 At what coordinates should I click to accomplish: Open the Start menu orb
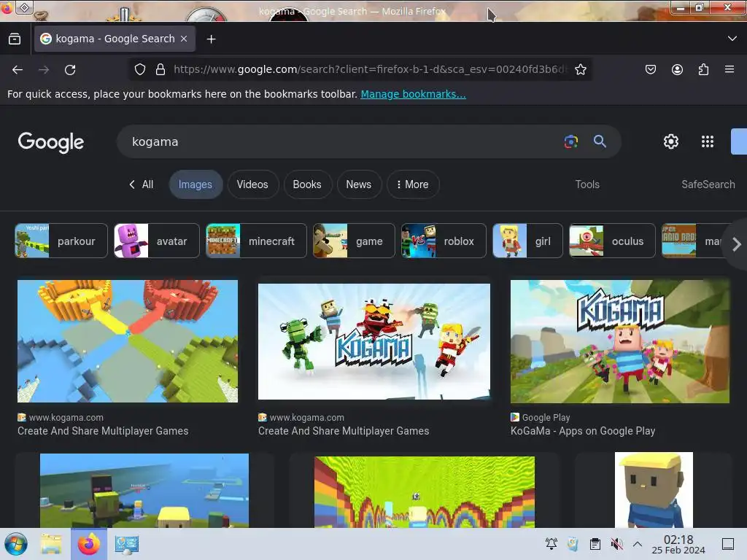(16, 544)
